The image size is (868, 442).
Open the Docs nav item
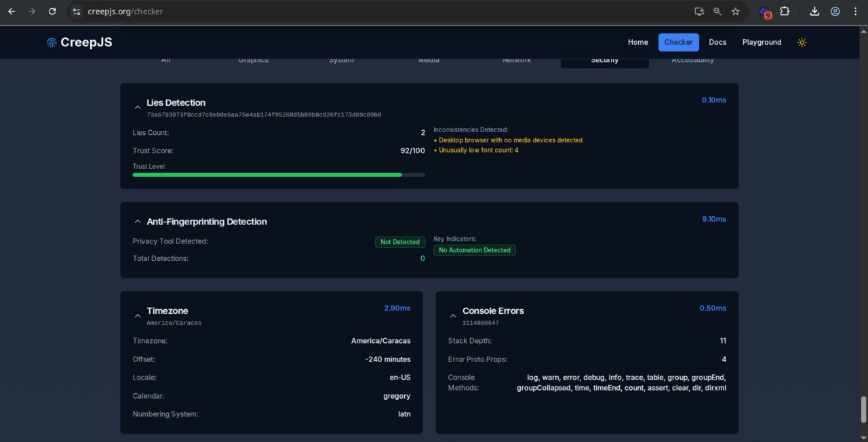pos(717,42)
